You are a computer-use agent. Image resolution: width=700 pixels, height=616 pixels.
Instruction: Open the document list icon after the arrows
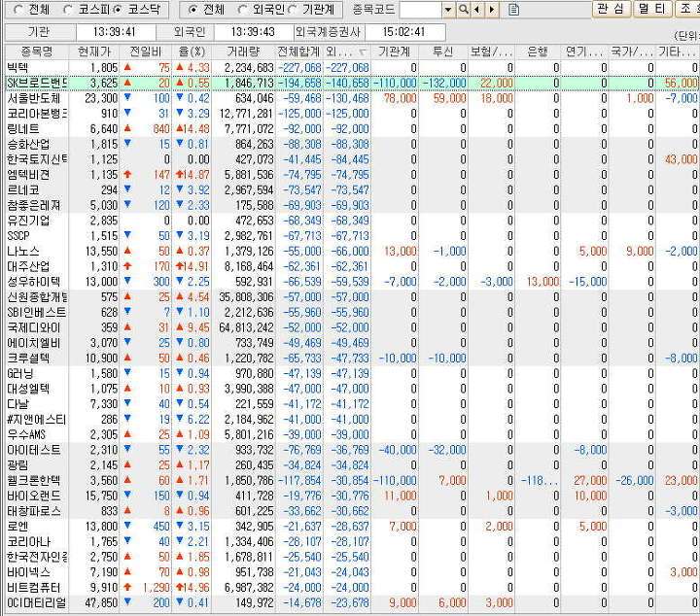pyautogui.click(x=514, y=9)
